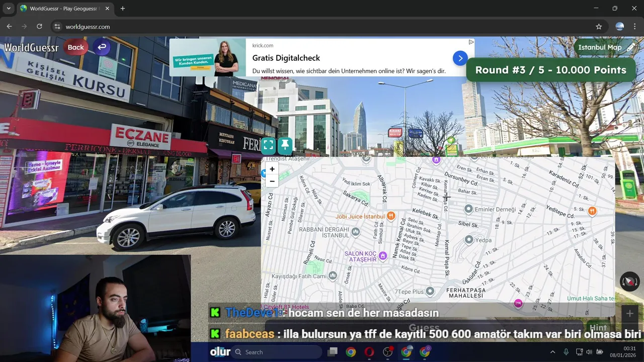644x362 pixels.
Task: Click the Yedpa map marker
Action: tap(469, 240)
